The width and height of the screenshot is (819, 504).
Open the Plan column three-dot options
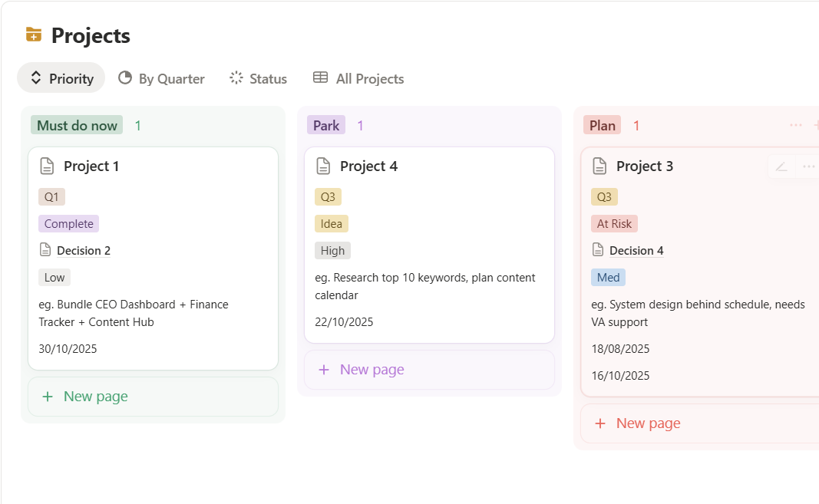pyautogui.click(x=796, y=125)
